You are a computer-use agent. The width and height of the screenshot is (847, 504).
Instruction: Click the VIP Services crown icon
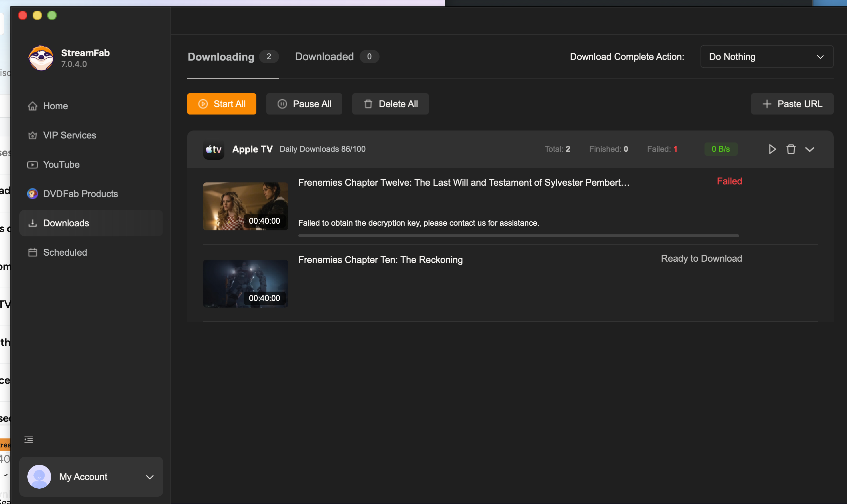pos(33,135)
